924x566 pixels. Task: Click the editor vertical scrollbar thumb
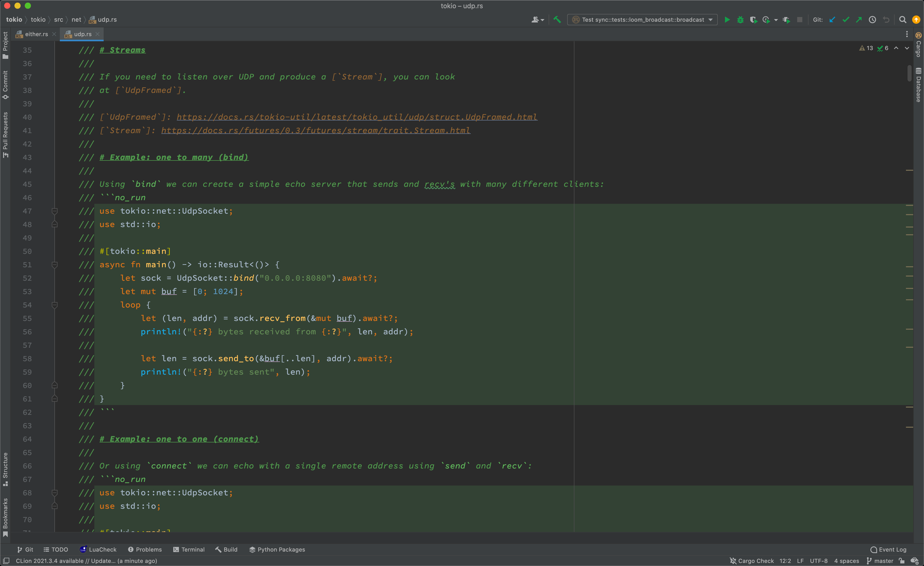coord(909,73)
